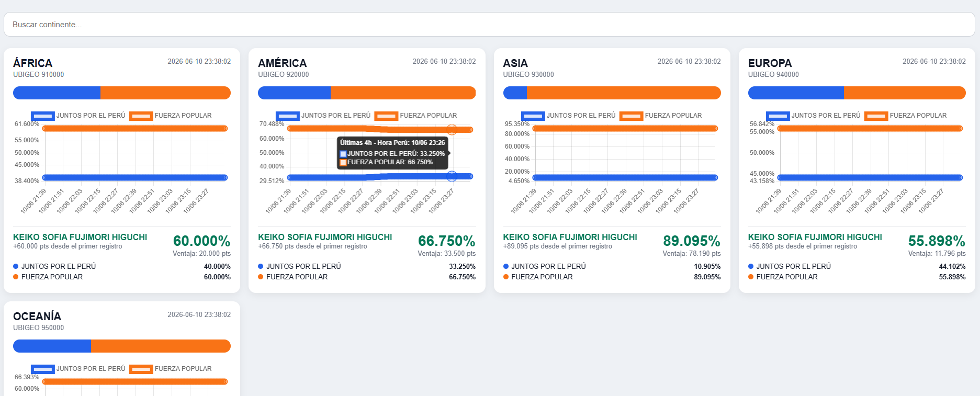Click the tooltip title "Últimas 4h - Hora Perú: 10/06 23:26"

click(392, 143)
